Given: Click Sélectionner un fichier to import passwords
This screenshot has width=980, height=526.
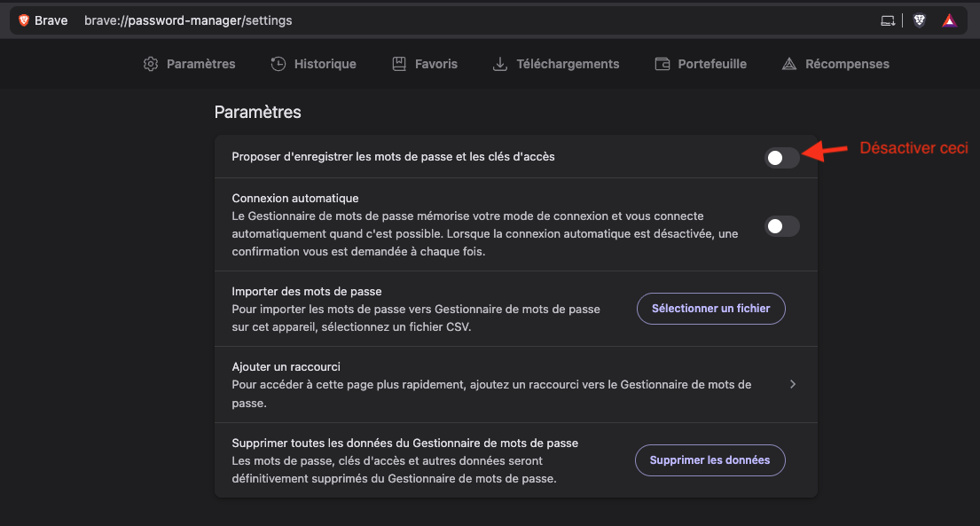Looking at the screenshot, I should [710, 308].
